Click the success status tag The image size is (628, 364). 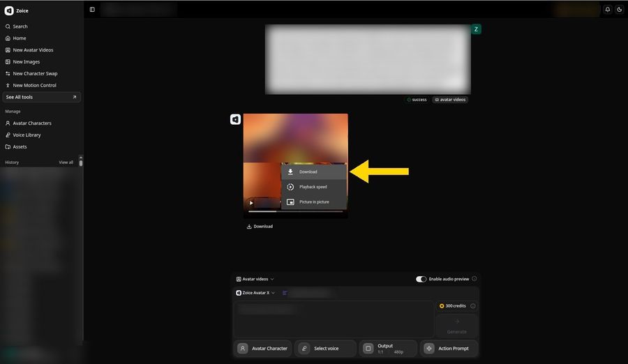[x=417, y=100]
